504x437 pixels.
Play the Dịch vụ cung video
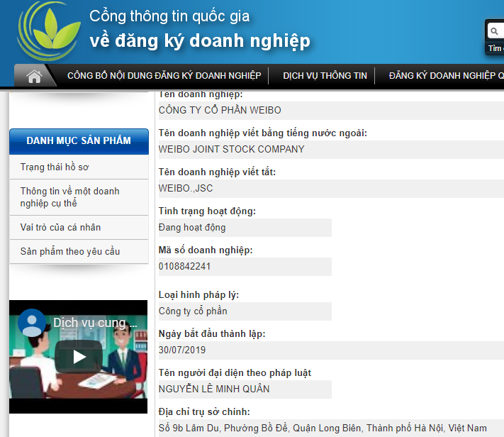(x=79, y=357)
